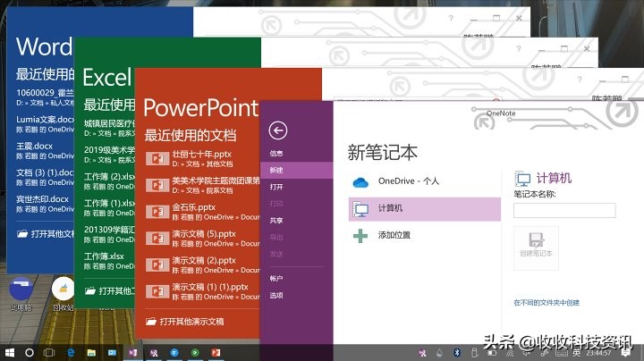Click the help question mark in PowerPoint window
Viewport: 644px width, 361px height.
click(580, 80)
